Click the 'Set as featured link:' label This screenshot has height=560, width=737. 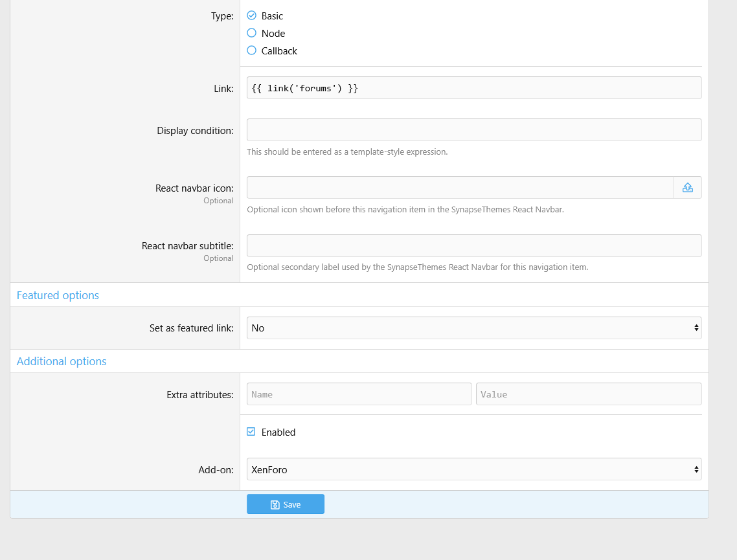pyautogui.click(x=191, y=328)
